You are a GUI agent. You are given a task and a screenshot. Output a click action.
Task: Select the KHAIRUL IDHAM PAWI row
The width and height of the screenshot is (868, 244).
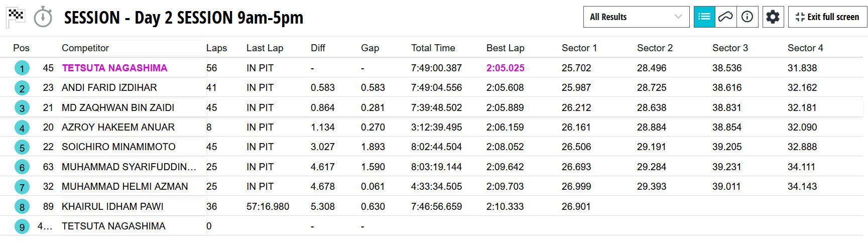(112, 206)
